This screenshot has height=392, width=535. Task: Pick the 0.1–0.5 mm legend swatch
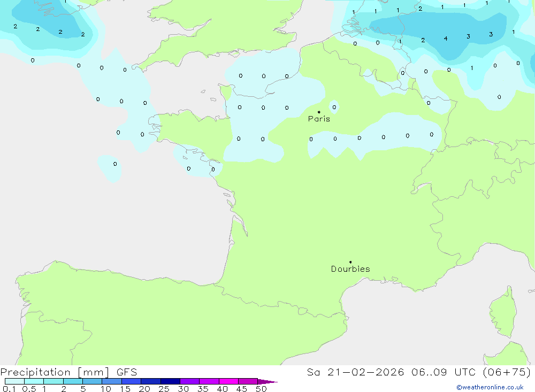pos(14,381)
